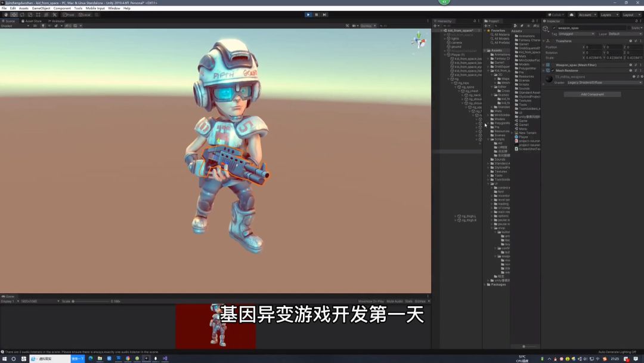Image resolution: width=644 pixels, height=363 pixels.
Task: Toggle the weapon_spas active checkbox
Action: tap(554, 28)
